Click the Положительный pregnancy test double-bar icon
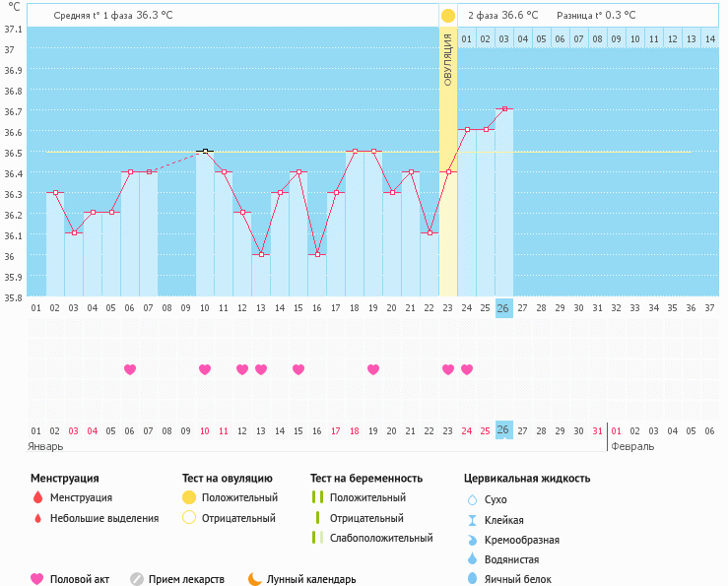 click(x=317, y=498)
